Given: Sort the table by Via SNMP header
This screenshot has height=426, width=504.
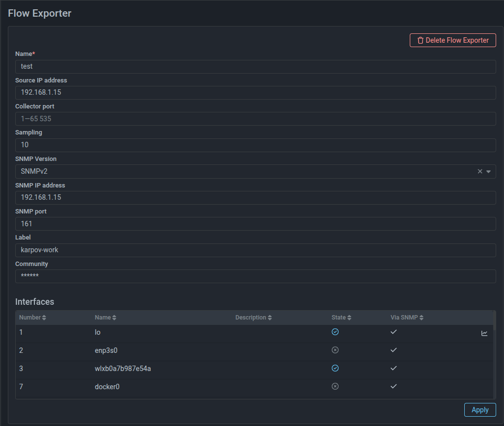Looking at the screenshot, I should click(407, 318).
